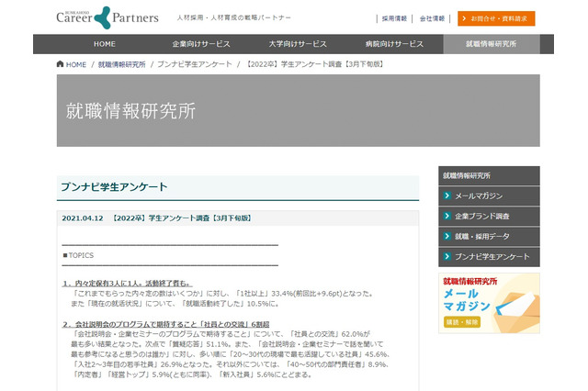
Task: Click line mentioning 「質疑応答」51.1%
Action: 227,344
